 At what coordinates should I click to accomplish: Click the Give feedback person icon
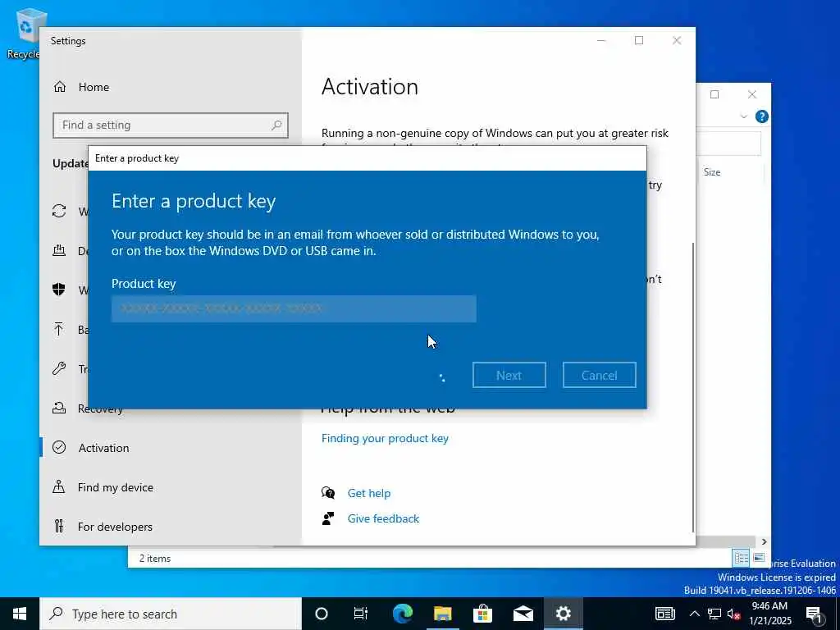328,518
